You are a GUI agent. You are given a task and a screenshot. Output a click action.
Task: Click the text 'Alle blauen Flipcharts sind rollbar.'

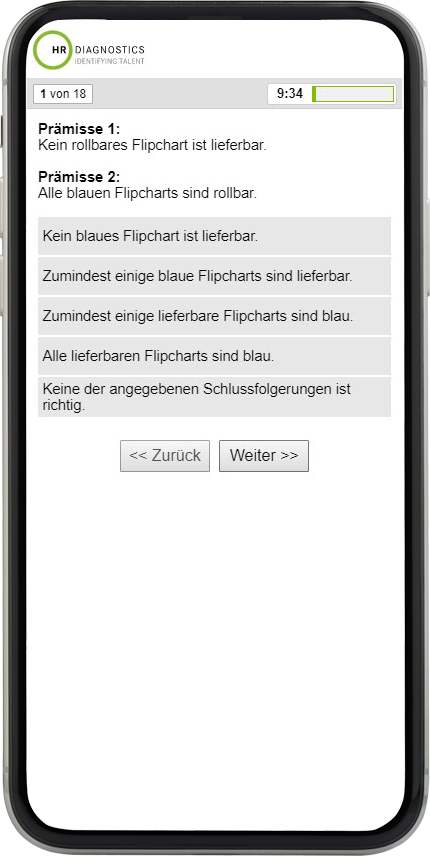pyautogui.click(x=147, y=193)
